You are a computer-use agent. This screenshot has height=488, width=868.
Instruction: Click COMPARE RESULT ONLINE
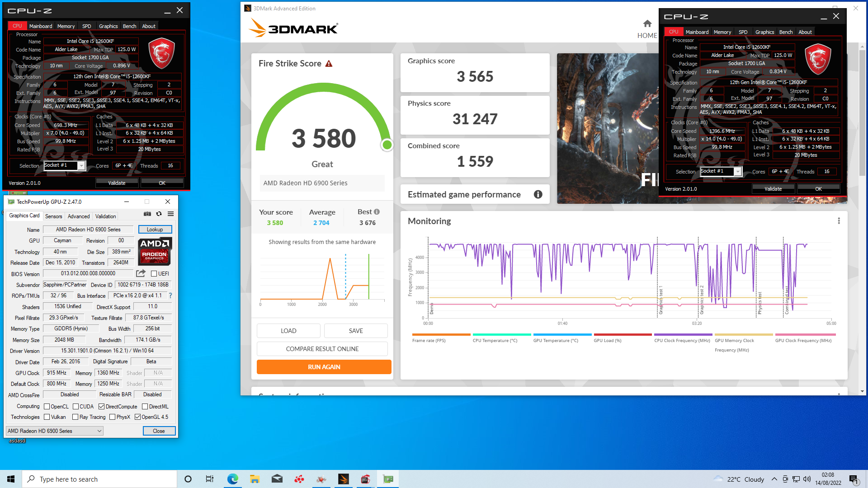pyautogui.click(x=322, y=349)
